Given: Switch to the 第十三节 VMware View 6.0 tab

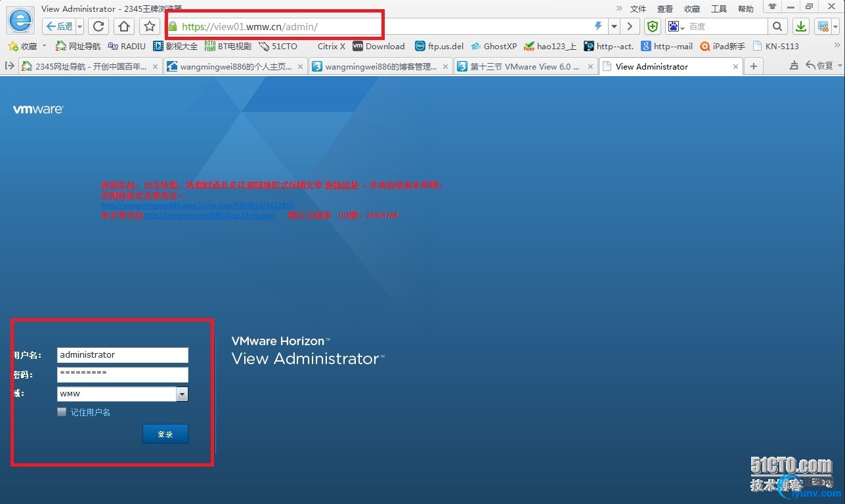Looking at the screenshot, I should pyautogui.click(x=525, y=66).
